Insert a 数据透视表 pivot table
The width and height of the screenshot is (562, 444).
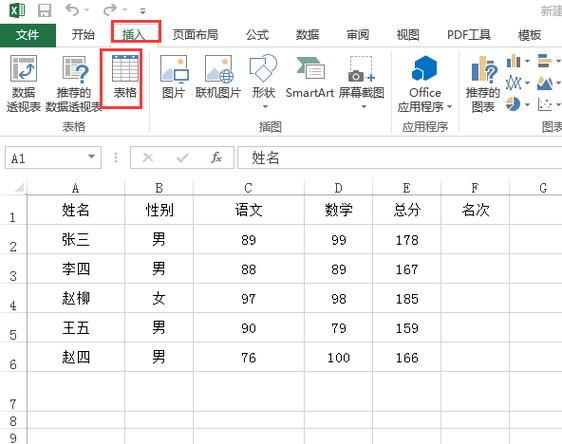click(x=24, y=83)
